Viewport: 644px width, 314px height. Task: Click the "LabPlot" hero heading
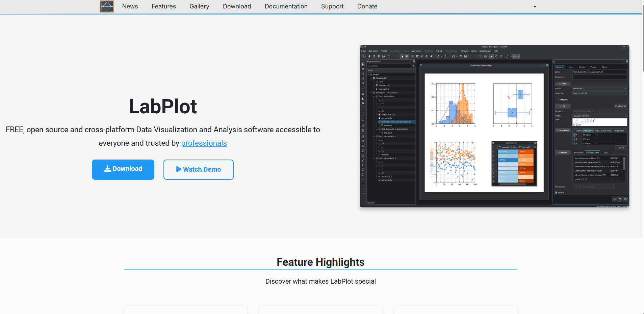click(x=163, y=107)
